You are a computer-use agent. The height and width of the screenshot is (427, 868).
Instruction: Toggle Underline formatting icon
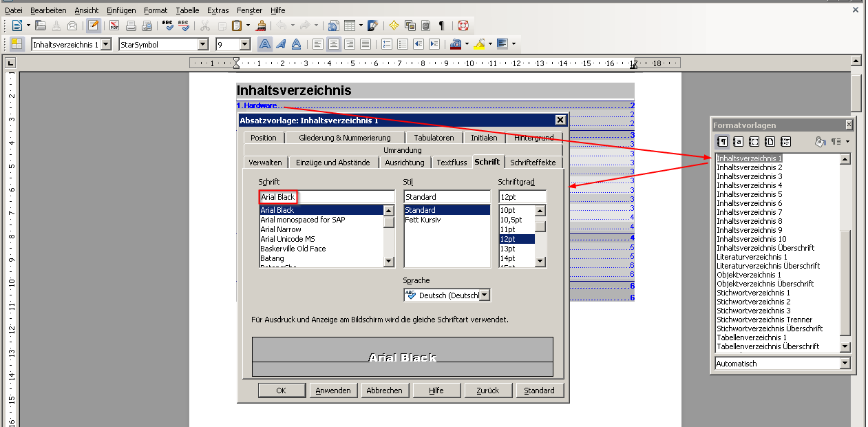297,44
